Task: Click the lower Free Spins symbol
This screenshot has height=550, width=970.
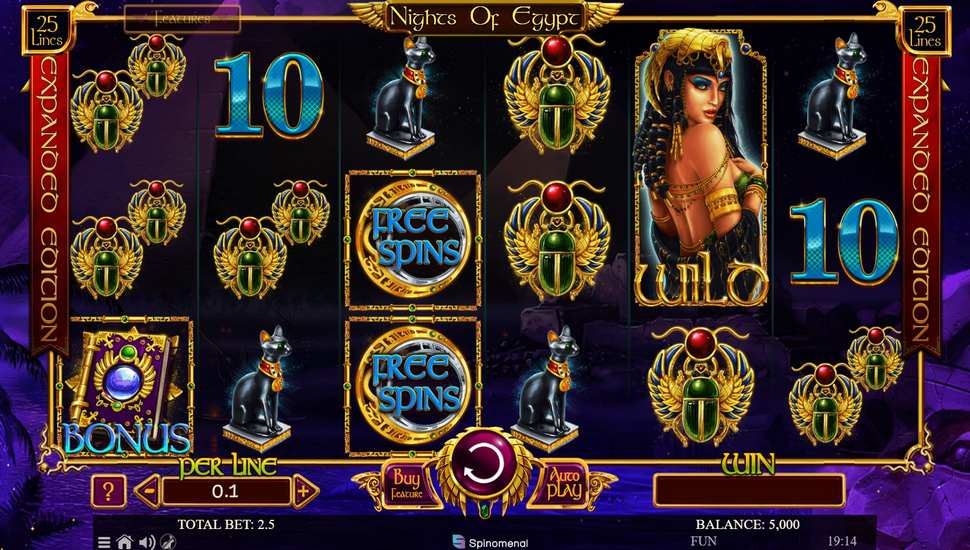Action: point(413,385)
